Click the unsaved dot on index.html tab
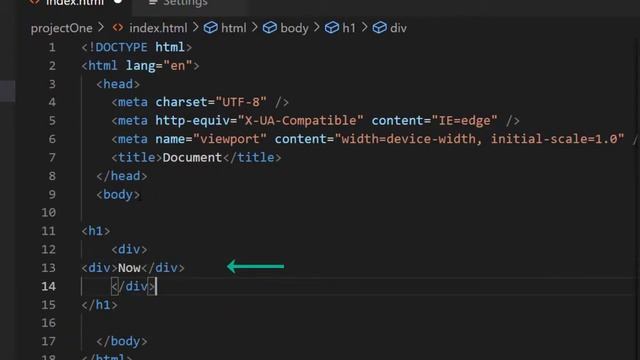 [118, 2]
